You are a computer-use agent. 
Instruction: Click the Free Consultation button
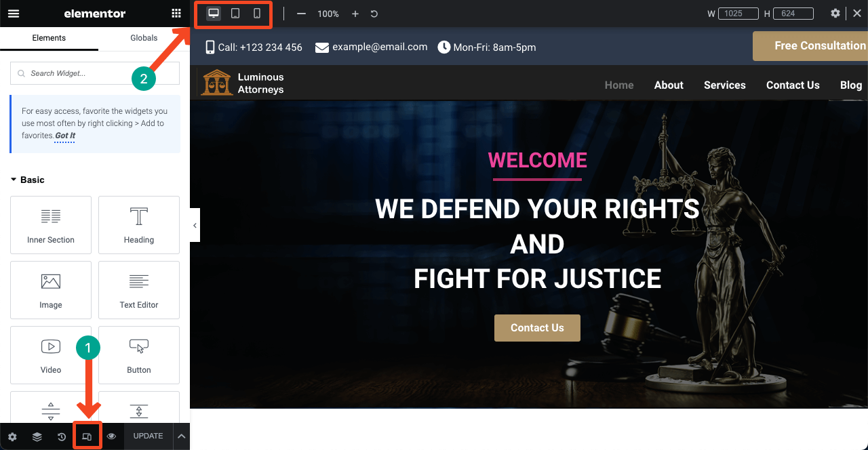pyautogui.click(x=810, y=46)
